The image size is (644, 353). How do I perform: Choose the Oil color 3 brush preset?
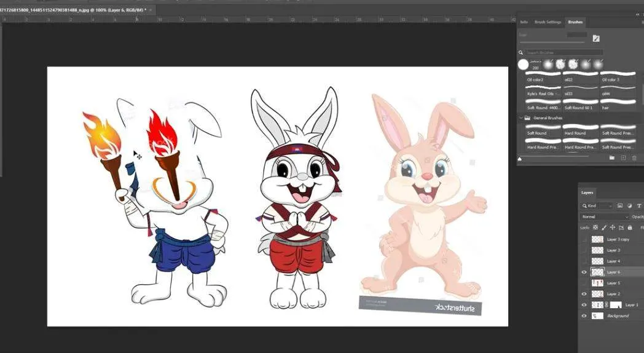click(x=618, y=76)
